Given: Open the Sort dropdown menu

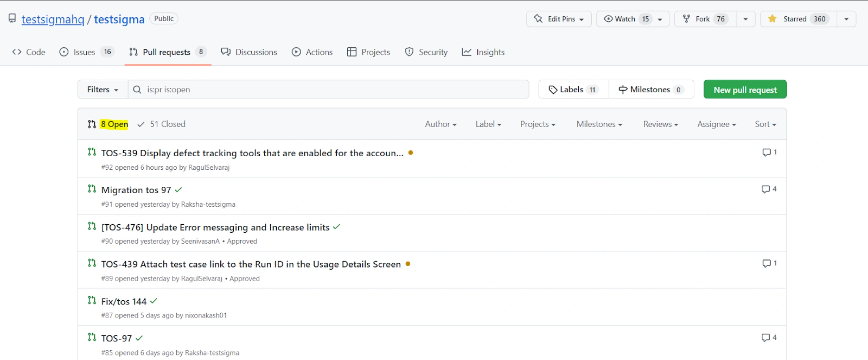Looking at the screenshot, I should point(765,124).
